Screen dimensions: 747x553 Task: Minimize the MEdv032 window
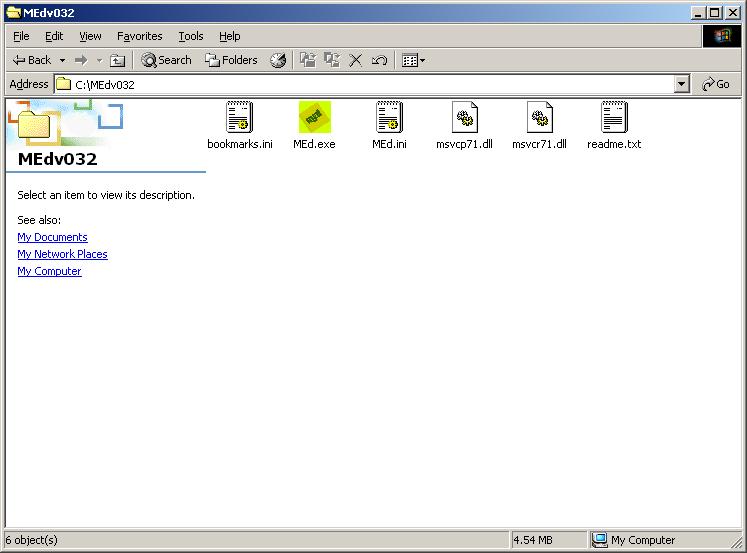pos(698,13)
